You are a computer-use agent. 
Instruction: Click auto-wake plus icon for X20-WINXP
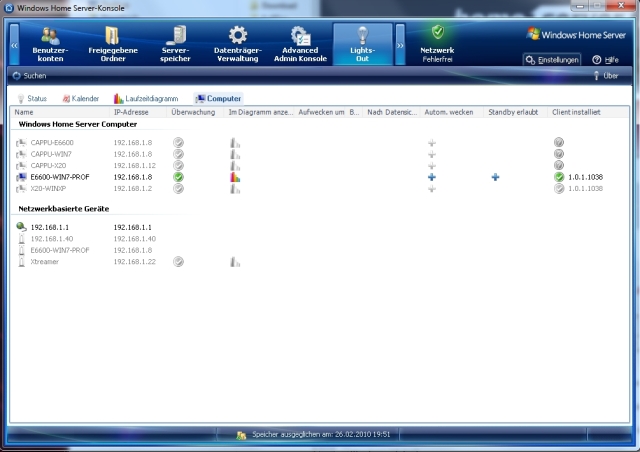tap(432, 189)
